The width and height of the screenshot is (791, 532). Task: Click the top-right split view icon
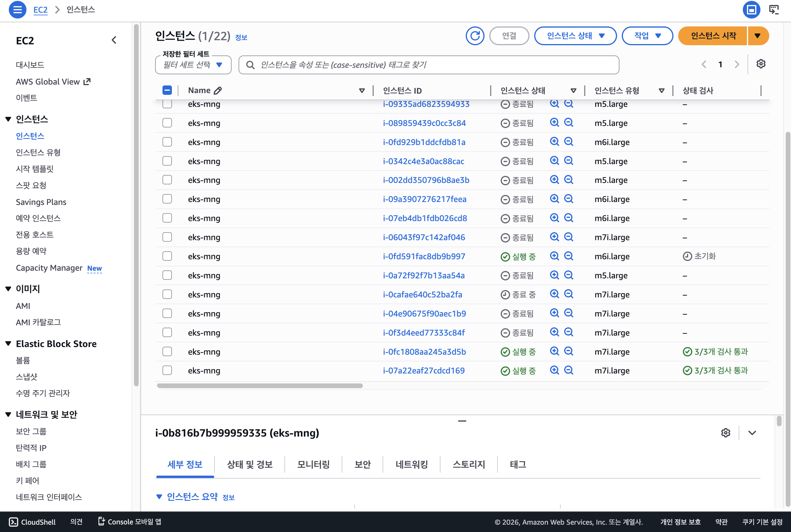coord(751,9)
